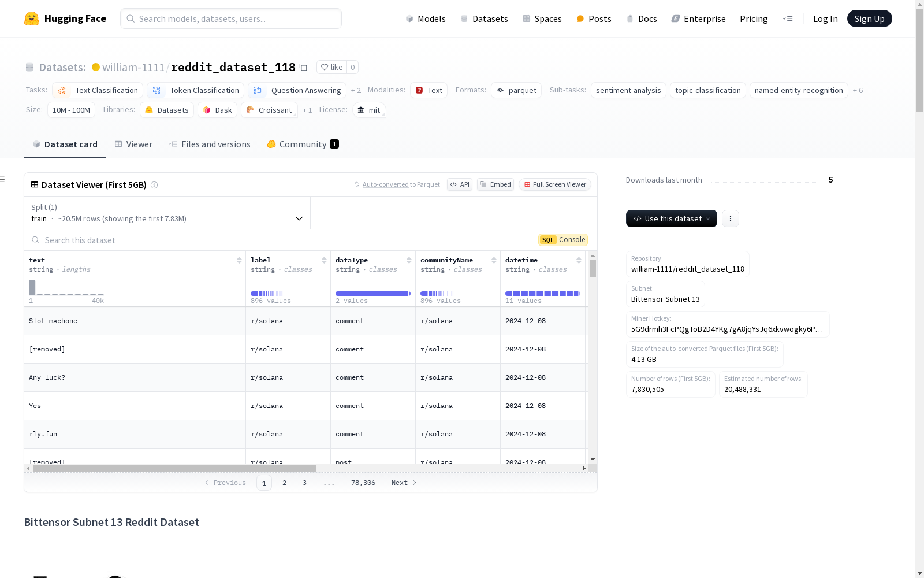The image size is (924, 578).
Task: Go to Posts in the navigation
Action: point(594,18)
